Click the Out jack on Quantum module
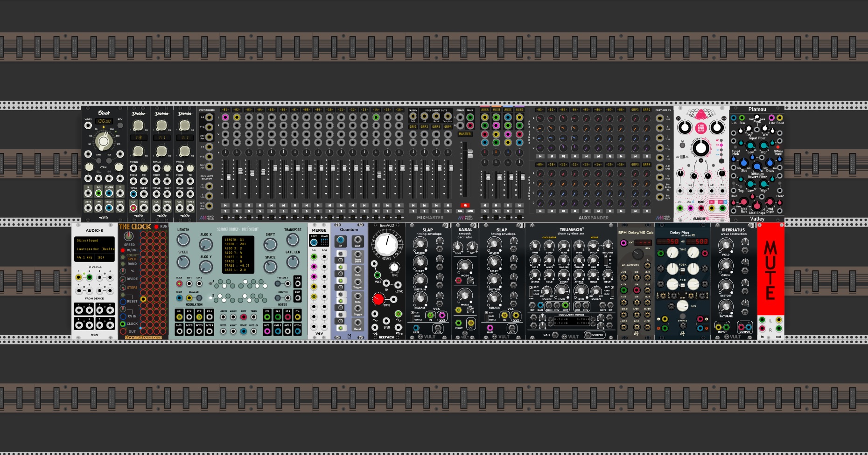The height and width of the screenshot is (455, 868). tap(357, 240)
